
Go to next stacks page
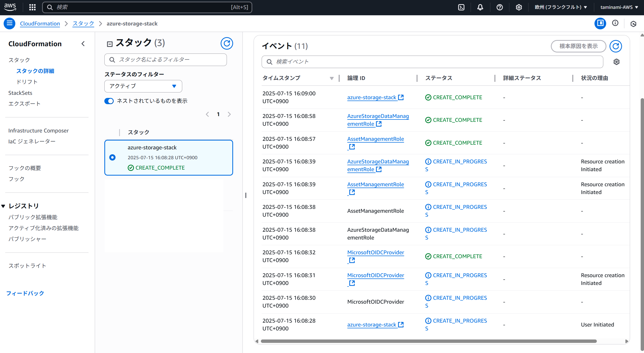(229, 114)
